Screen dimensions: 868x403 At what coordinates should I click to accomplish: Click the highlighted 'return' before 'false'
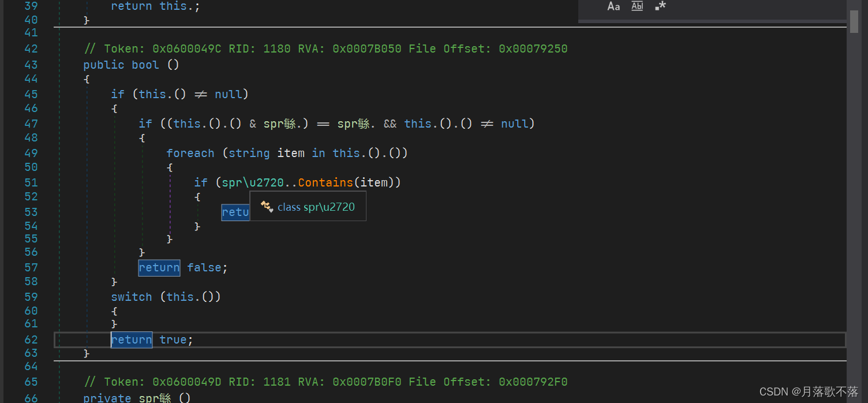[159, 267]
